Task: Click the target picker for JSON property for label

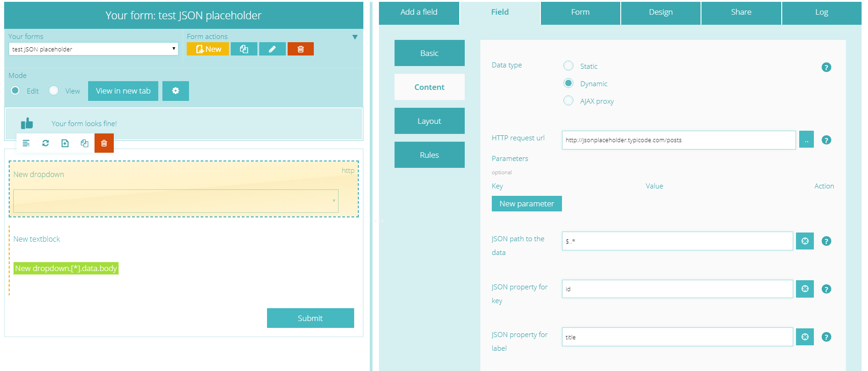Action: [x=805, y=337]
